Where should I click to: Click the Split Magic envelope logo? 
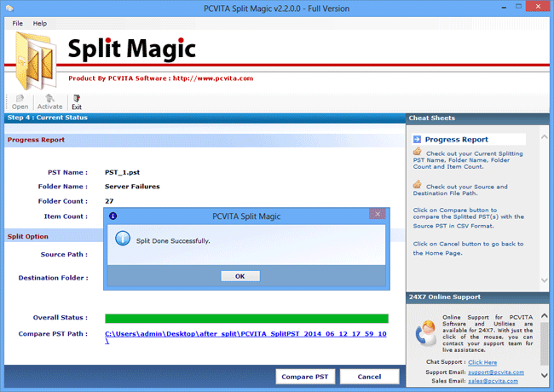(x=37, y=61)
